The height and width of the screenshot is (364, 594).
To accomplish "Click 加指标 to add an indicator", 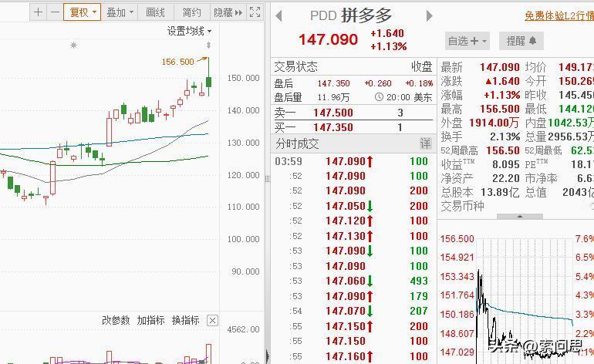I will point(150,321).
